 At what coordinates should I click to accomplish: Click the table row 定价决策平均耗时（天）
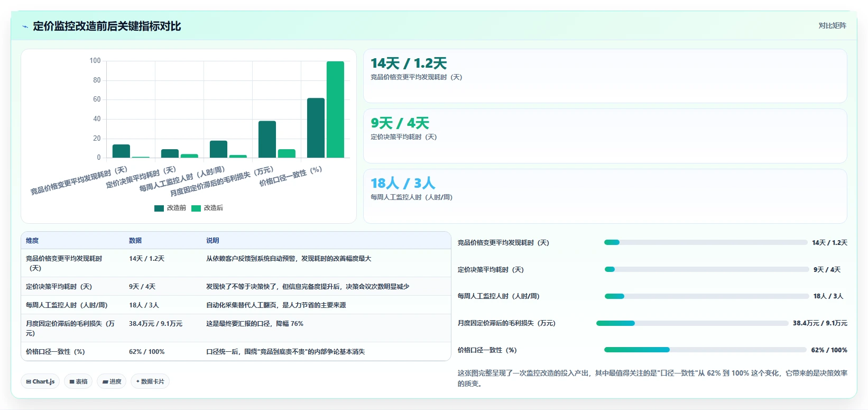pyautogui.click(x=236, y=287)
